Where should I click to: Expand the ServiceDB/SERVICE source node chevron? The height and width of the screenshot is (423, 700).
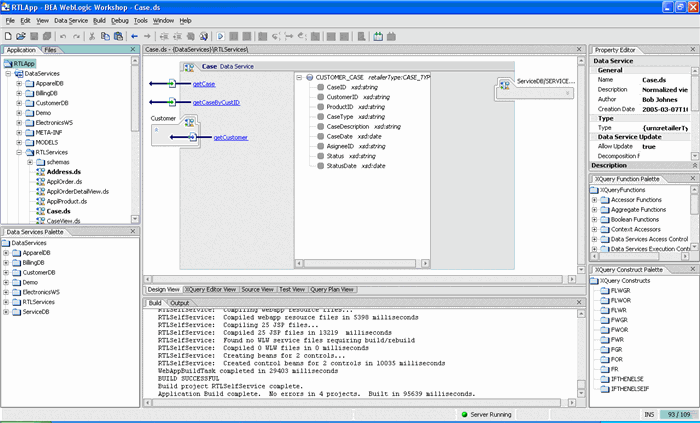pos(567,93)
